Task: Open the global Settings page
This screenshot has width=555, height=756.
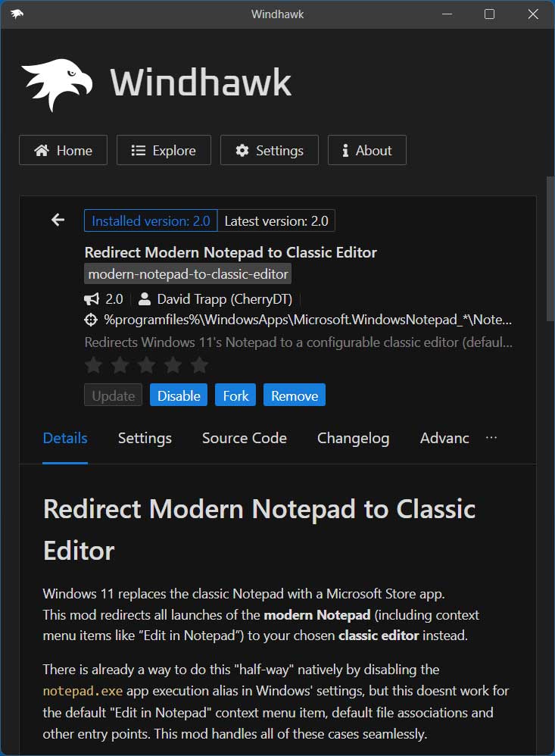Action: tap(269, 151)
